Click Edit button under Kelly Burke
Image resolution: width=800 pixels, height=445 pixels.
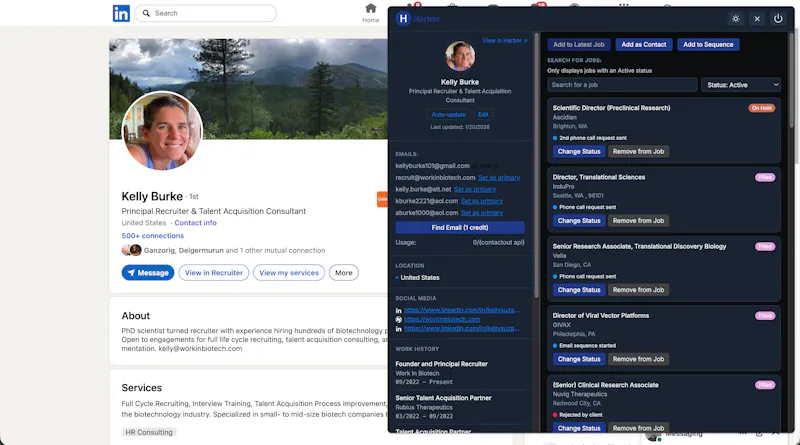[x=483, y=114]
